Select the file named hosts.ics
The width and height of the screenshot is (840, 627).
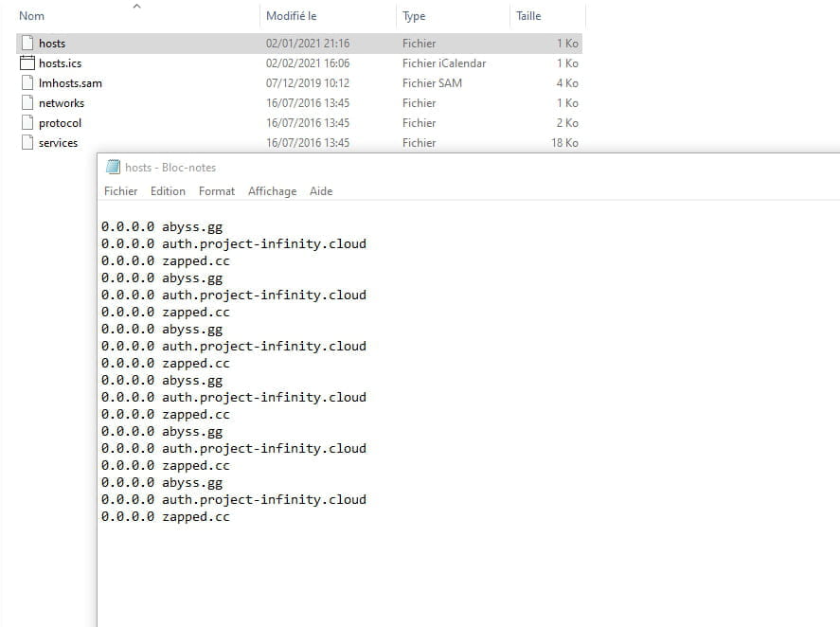(60, 63)
